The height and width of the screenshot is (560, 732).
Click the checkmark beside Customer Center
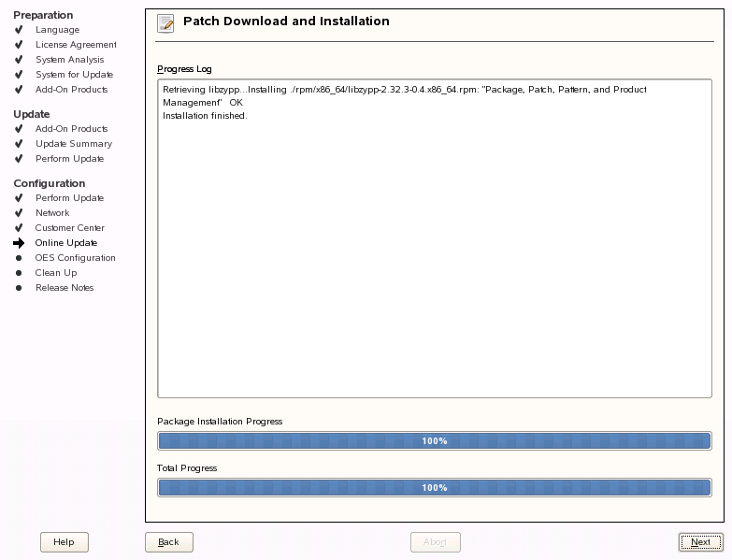click(19, 228)
